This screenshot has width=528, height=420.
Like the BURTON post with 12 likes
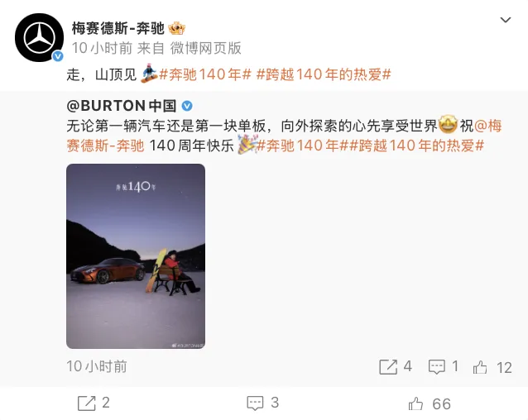tap(480, 367)
